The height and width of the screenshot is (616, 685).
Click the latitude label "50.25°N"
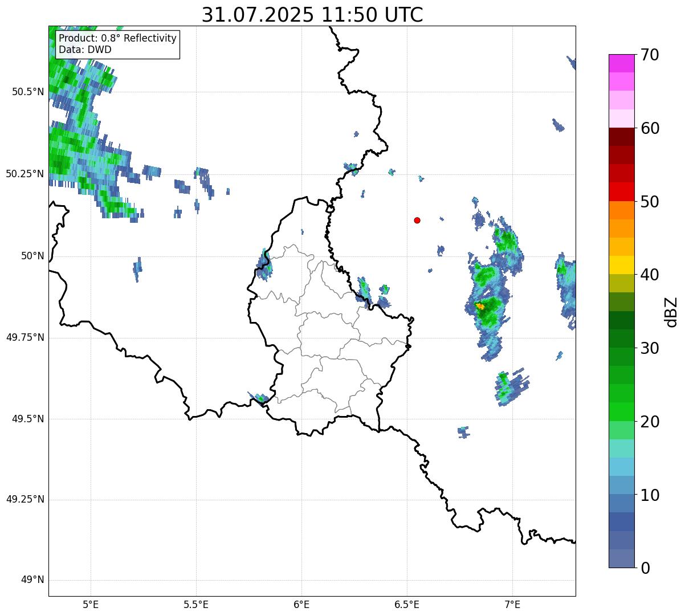pos(25,174)
